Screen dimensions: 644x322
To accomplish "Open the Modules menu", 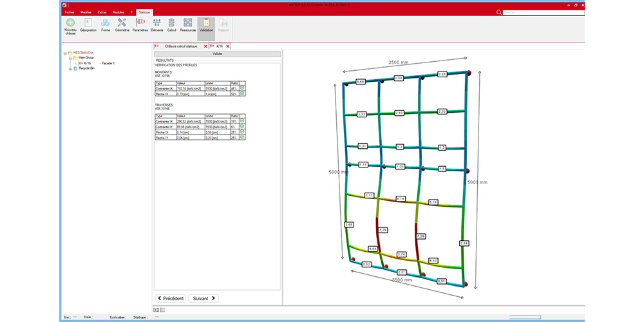I will tap(118, 12).
